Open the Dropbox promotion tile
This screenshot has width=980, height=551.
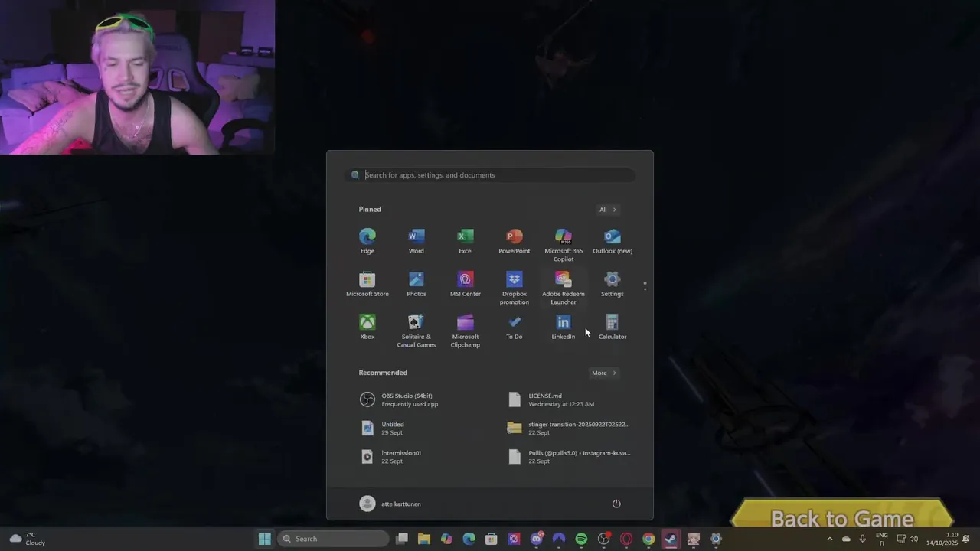coord(514,288)
